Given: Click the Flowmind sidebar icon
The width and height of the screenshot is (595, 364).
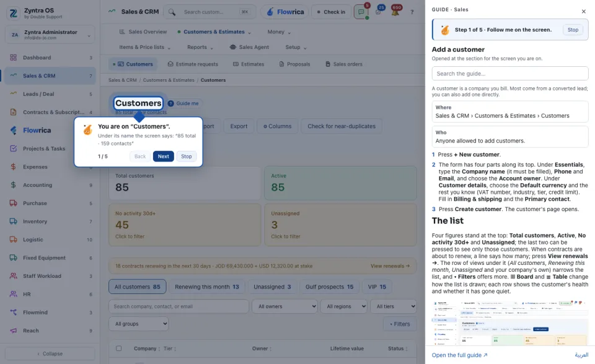Looking at the screenshot, I should click(13, 313).
